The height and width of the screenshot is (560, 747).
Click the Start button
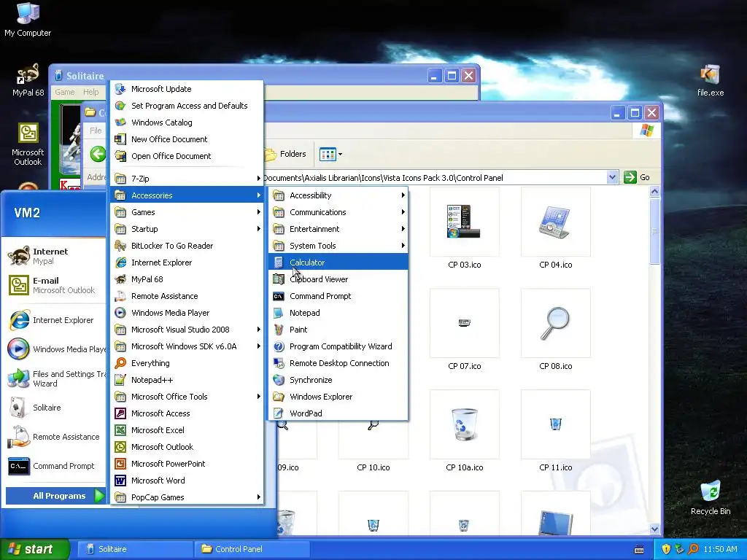click(34, 549)
